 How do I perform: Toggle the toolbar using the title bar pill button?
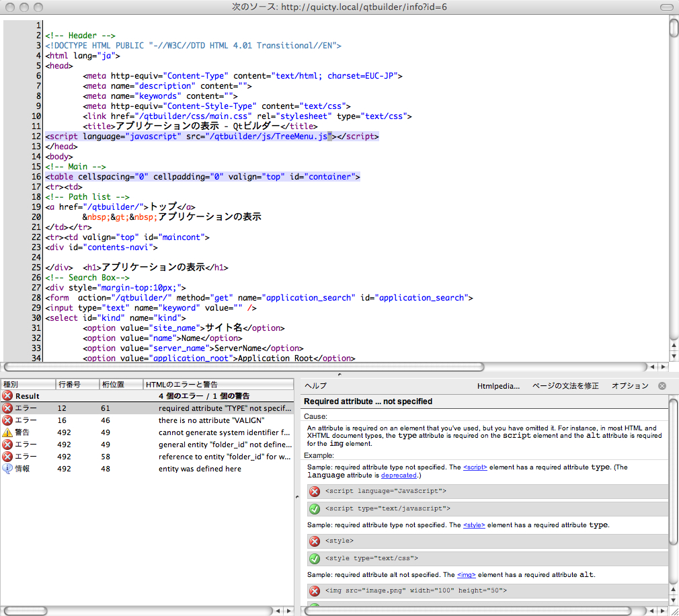point(666,7)
